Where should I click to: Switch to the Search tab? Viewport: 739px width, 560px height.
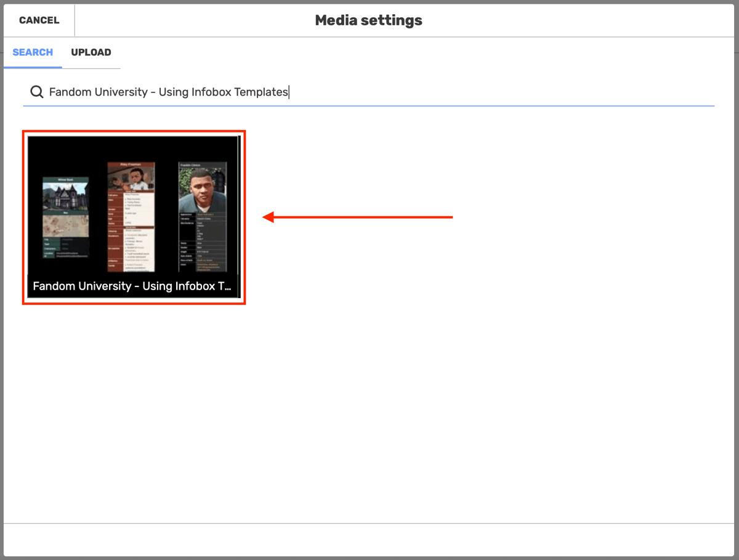pos(33,52)
